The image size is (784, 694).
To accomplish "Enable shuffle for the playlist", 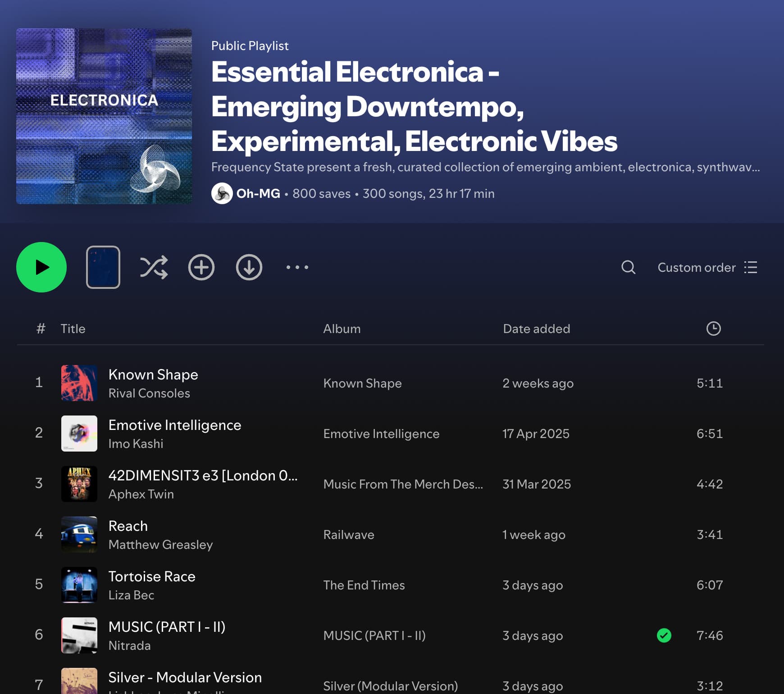I will click(x=154, y=267).
